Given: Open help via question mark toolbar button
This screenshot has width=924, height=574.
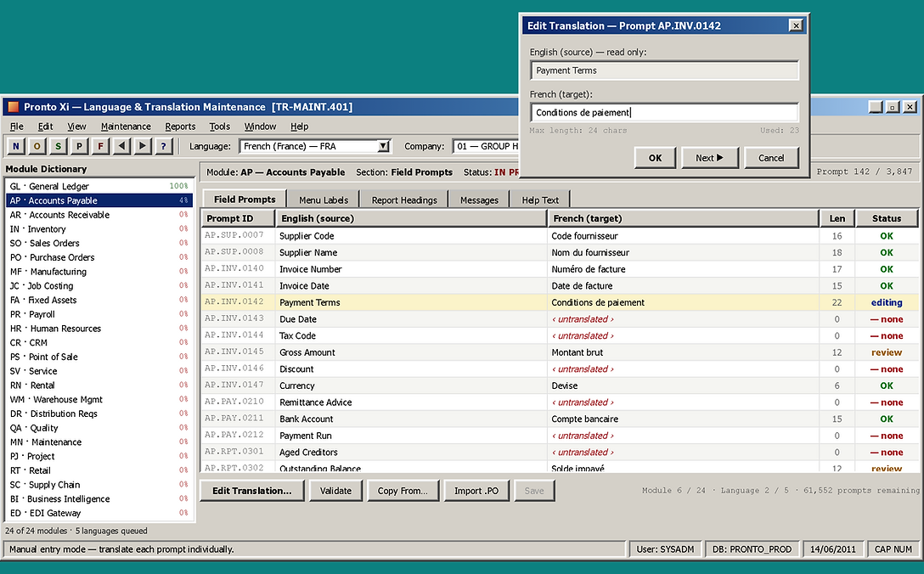Looking at the screenshot, I should 163,146.
